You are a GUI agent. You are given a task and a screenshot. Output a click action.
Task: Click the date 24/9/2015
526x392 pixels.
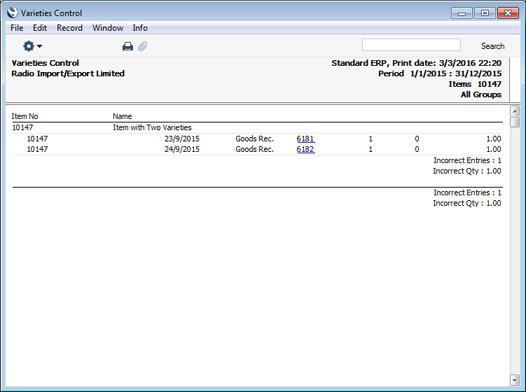(182, 149)
